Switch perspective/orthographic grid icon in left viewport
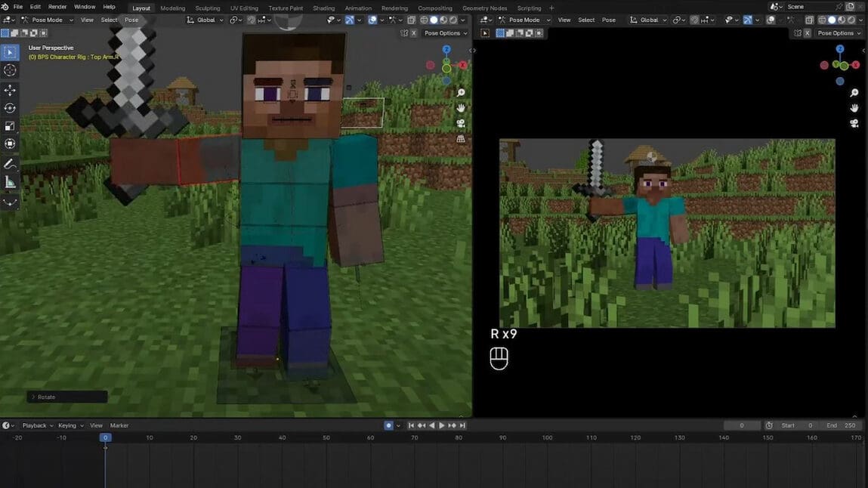The width and height of the screenshot is (868, 488). coord(461,139)
